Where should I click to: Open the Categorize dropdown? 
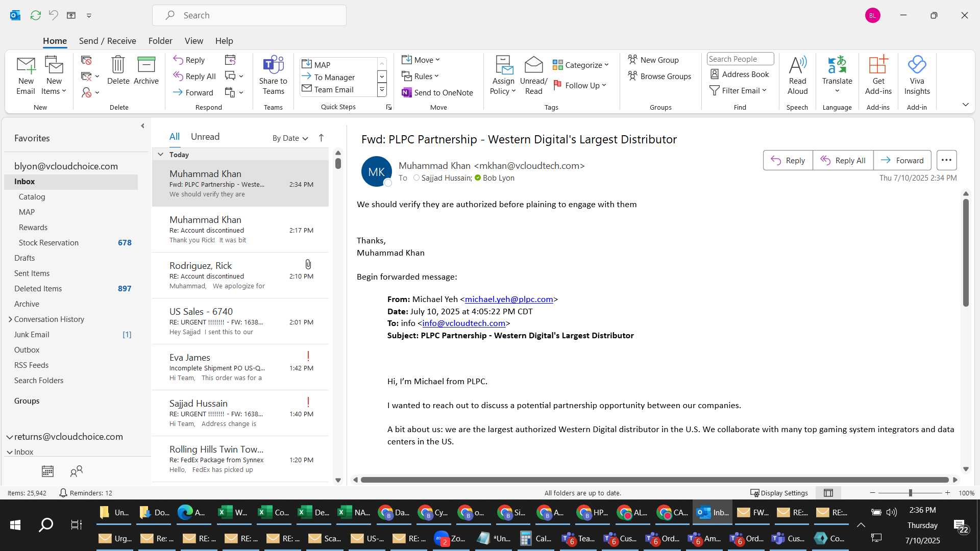tap(581, 65)
